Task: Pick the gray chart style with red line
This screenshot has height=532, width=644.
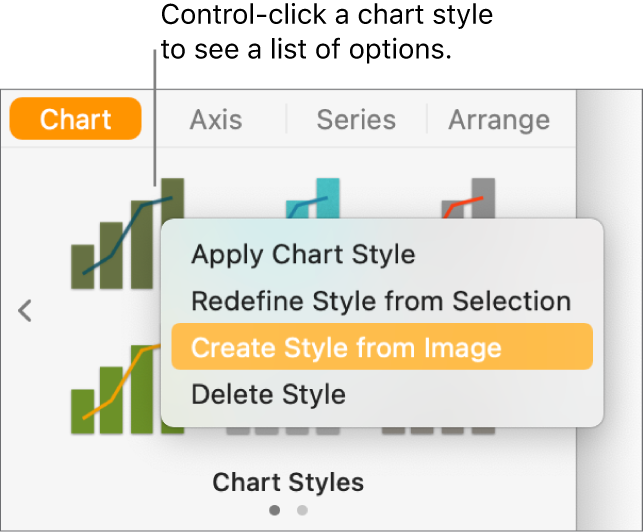Action: tap(470, 198)
